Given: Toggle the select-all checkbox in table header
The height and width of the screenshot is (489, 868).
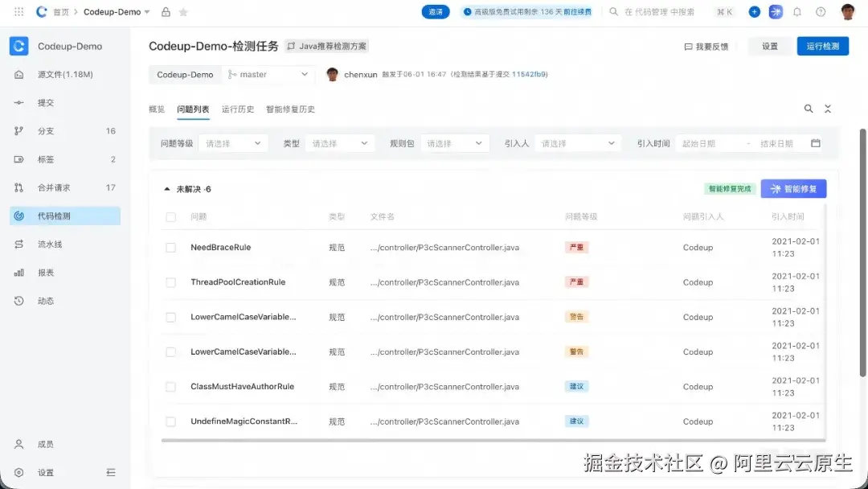Looking at the screenshot, I should click(171, 217).
